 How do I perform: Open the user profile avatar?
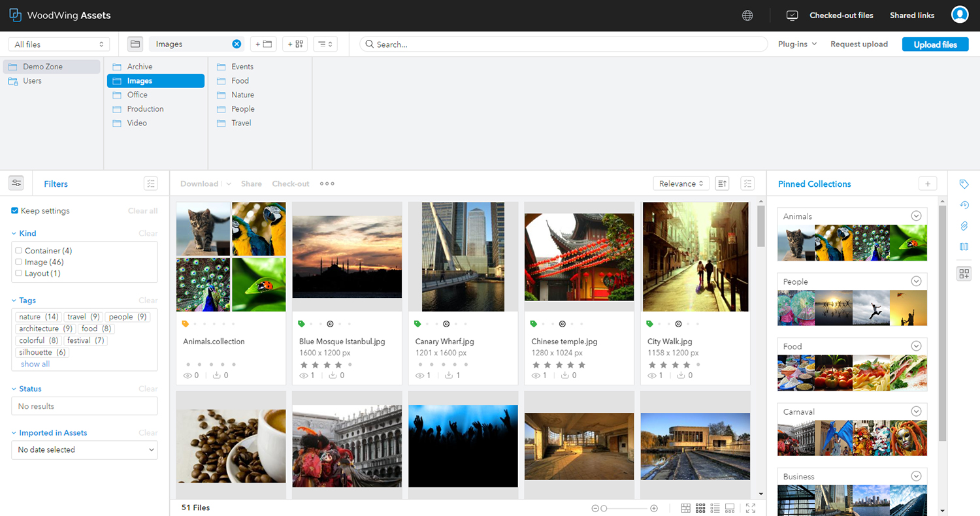pyautogui.click(x=960, y=14)
